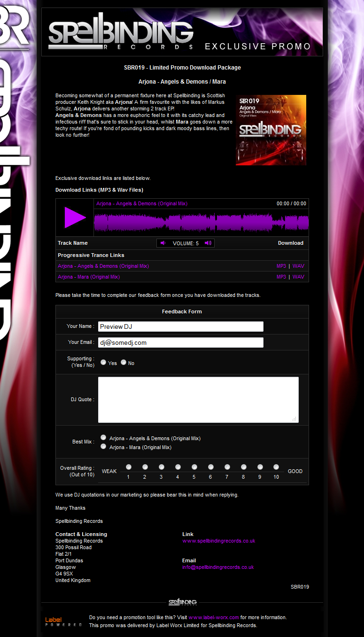
Task: Raise the player volume with right speaker icon
Action: pyautogui.click(x=208, y=243)
